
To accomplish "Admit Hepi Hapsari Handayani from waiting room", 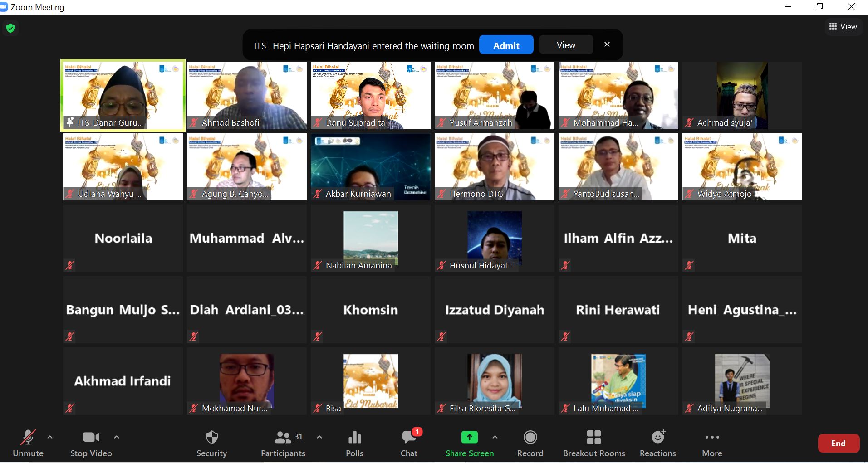I will coord(506,45).
